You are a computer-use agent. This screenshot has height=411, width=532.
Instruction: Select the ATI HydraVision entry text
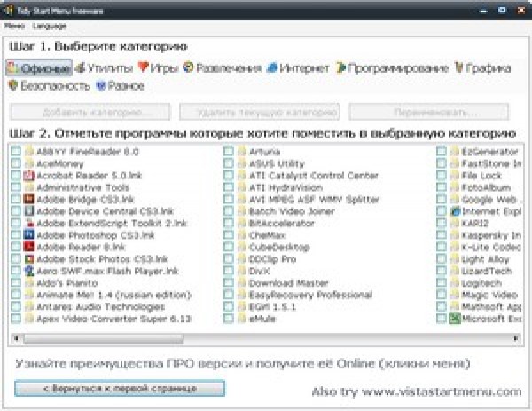coord(286,187)
